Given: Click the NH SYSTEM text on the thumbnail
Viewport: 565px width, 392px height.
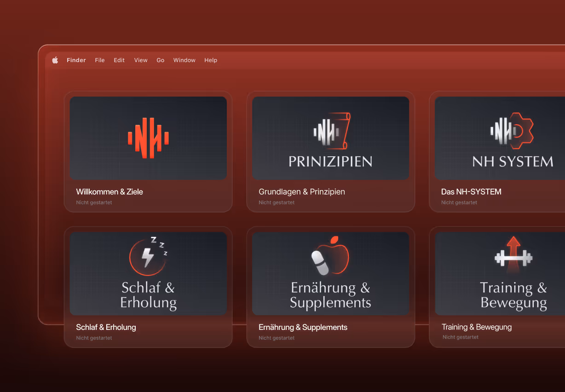Looking at the screenshot, I should (x=513, y=161).
